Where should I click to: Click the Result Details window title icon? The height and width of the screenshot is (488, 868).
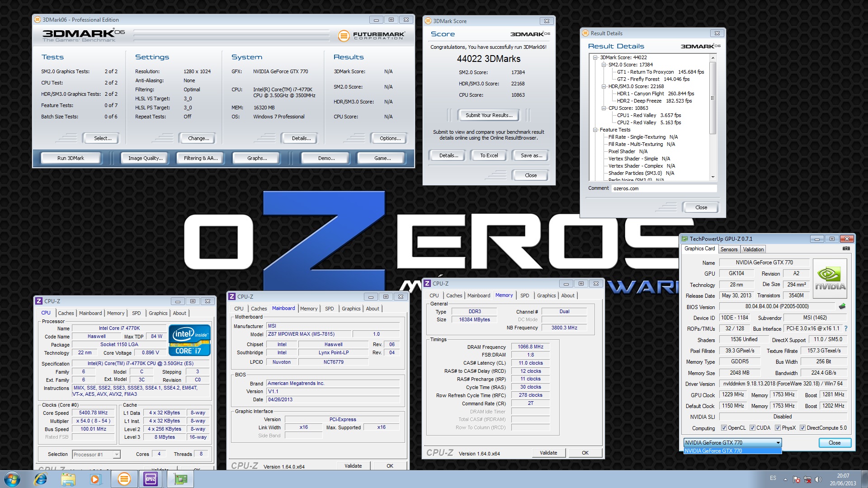(586, 33)
